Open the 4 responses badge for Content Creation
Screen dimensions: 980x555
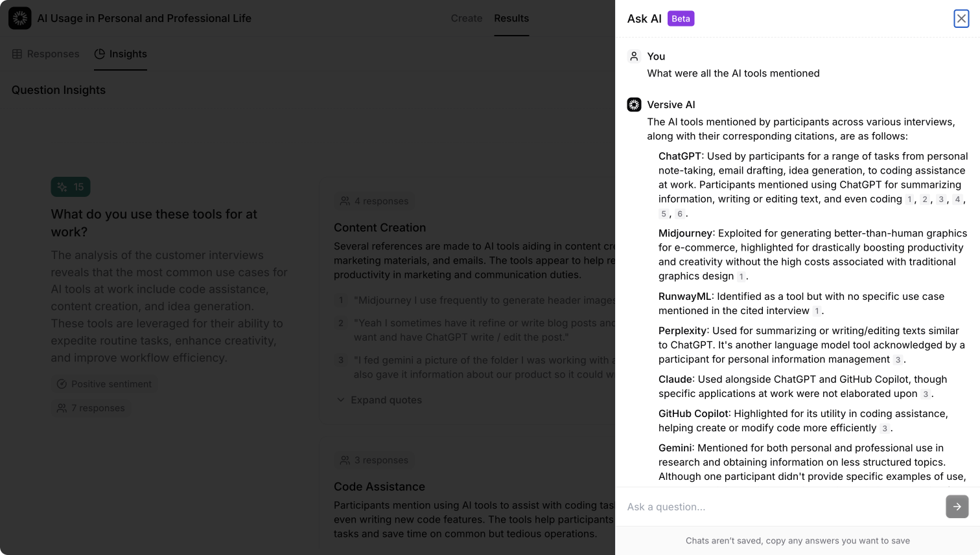[375, 201]
